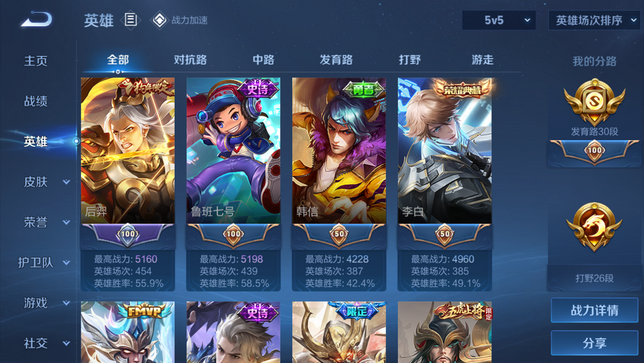Click the 发育路30段 gold badge
Image resolution: width=644 pixels, height=363 pixels.
pyautogui.click(x=595, y=102)
